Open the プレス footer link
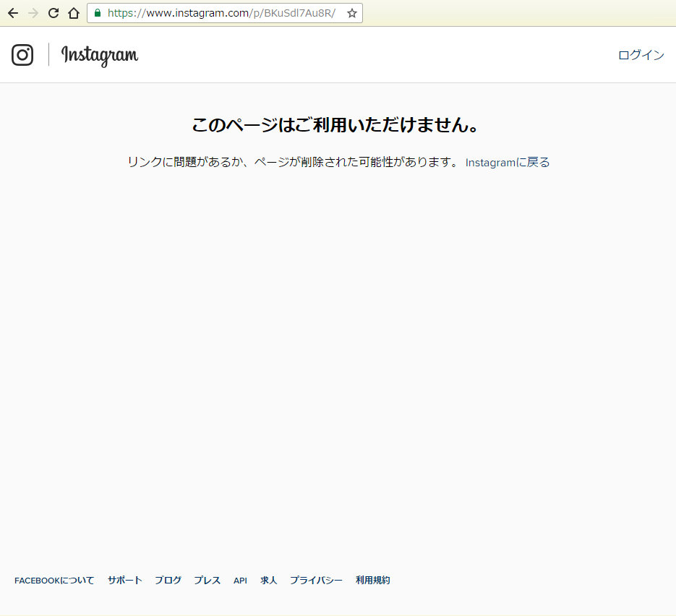 [x=207, y=581]
